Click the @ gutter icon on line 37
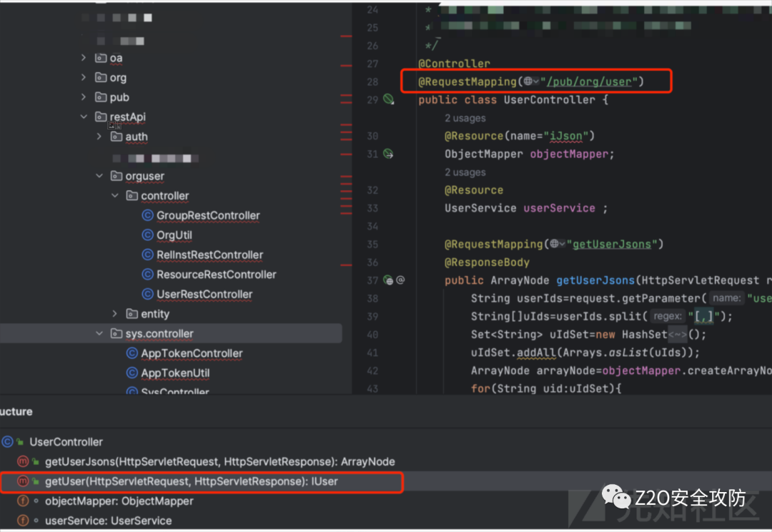 pyautogui.click(x=401, y=280)
